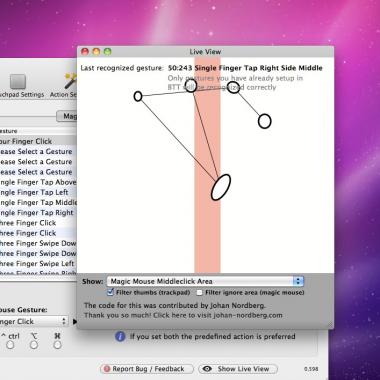Open Trackpad Settings toolbar icon

pyautogui.click(x=18, y=82)
